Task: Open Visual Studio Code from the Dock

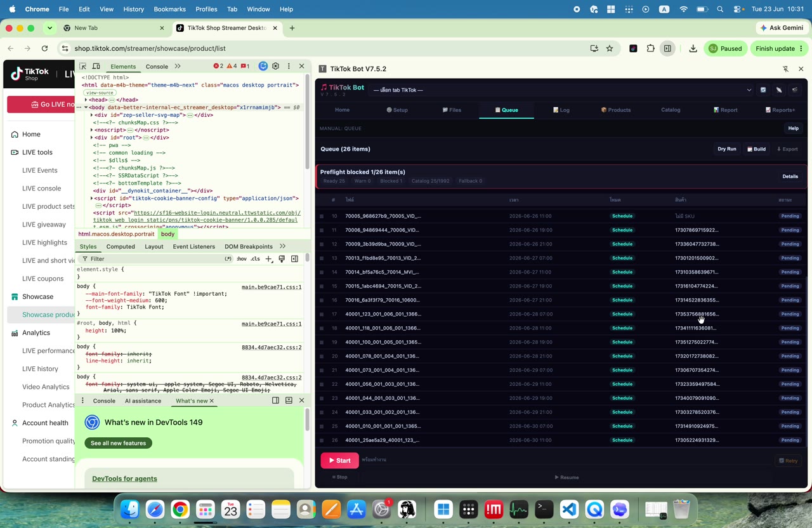Action: click(x=569, y=509)
